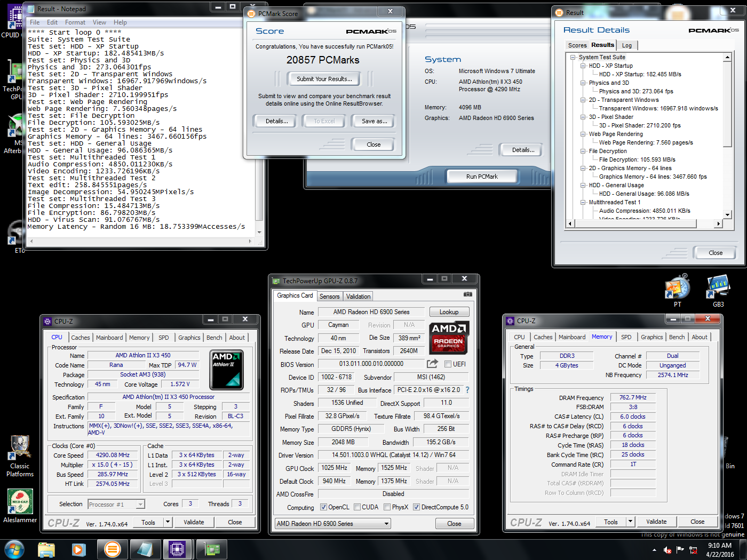Toggle the DirectCompute 5.0 checkbox
Screen dimensions: 747x560
[417, 507]
